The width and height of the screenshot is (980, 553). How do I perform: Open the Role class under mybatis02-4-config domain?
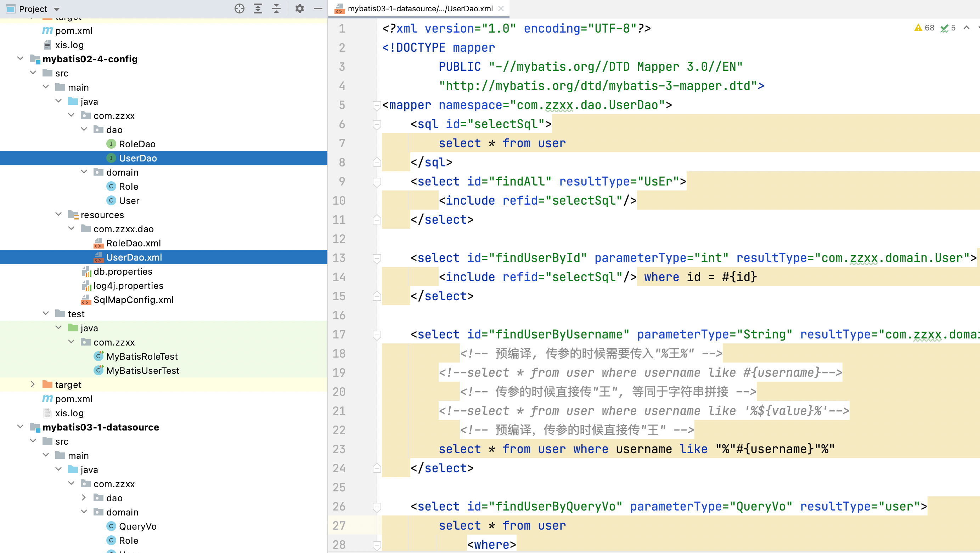pyautogui.click(x=128, y=187)
